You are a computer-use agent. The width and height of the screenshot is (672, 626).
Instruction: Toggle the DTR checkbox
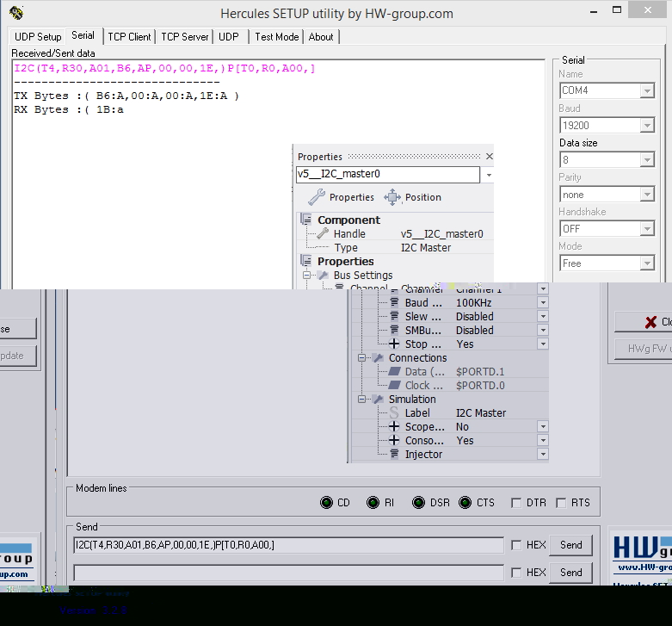coord(516,503)
